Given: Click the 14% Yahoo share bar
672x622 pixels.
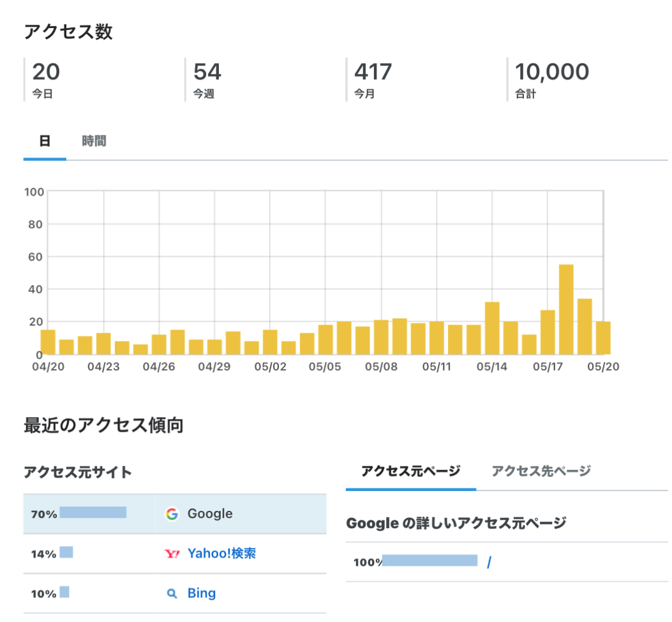Looking at the screenshot, I should (x=66, y=552).
